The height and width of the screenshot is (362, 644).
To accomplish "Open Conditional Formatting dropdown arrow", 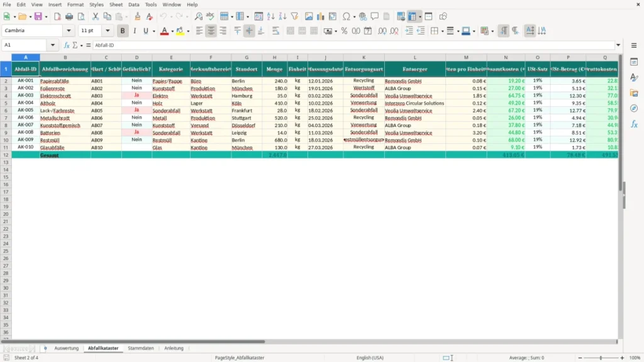I will coord(492,31).
